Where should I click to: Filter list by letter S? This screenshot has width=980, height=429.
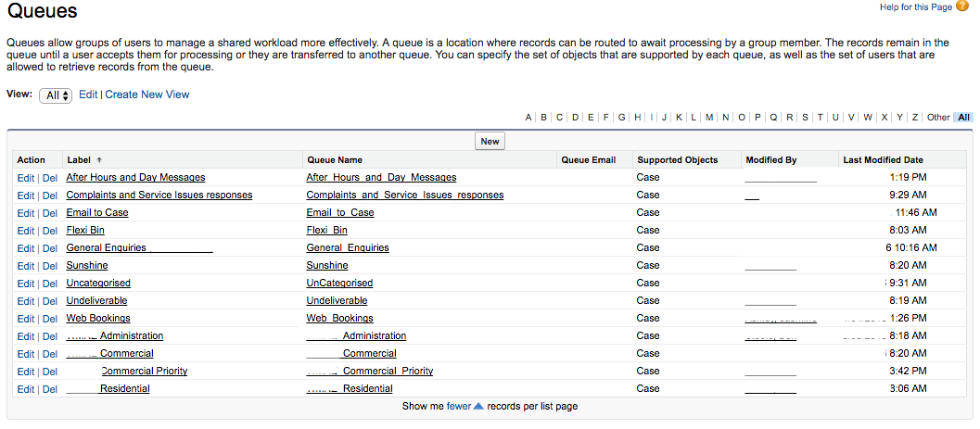click(805, 118)
